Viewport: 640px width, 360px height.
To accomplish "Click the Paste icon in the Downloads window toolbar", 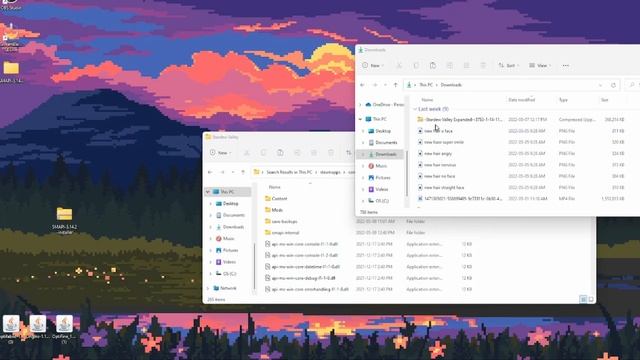I will pyautogui.click(x=433, y=65).
